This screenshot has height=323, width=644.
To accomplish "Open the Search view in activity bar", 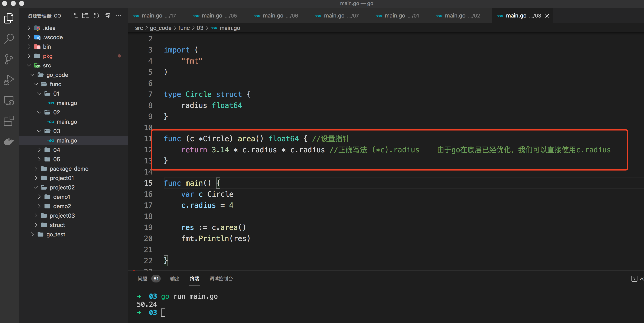I will pos(9,39).
